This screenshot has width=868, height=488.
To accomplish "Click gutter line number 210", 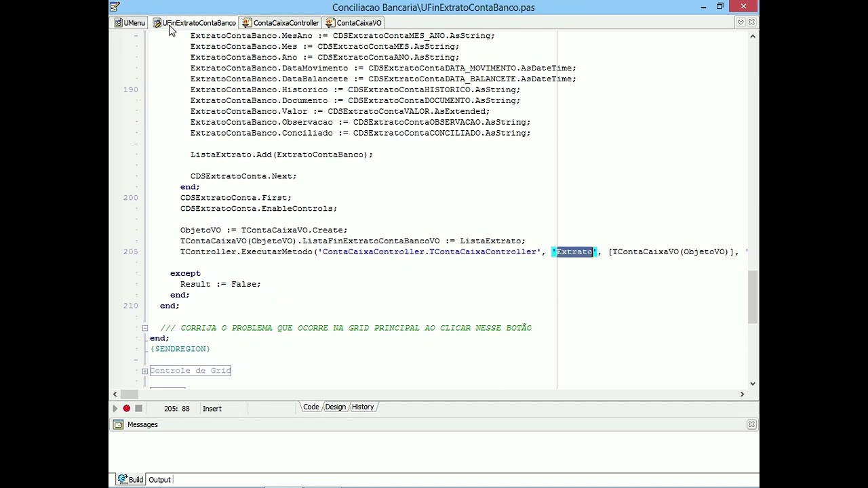I will [x=130, y=306].
